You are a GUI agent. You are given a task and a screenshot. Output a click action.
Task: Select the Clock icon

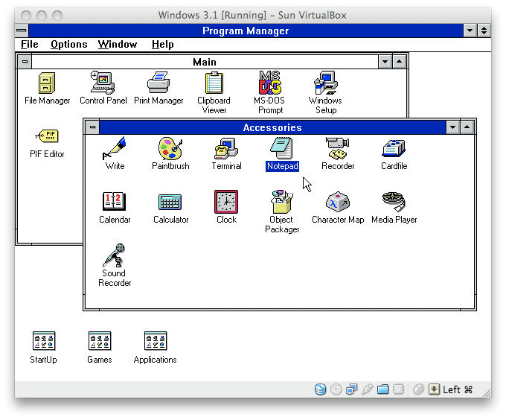coord(226,202)
